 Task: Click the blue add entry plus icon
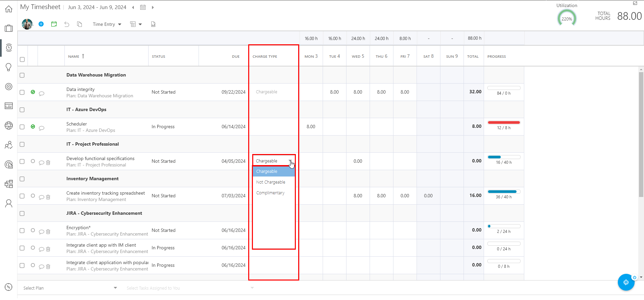(41, 24)
